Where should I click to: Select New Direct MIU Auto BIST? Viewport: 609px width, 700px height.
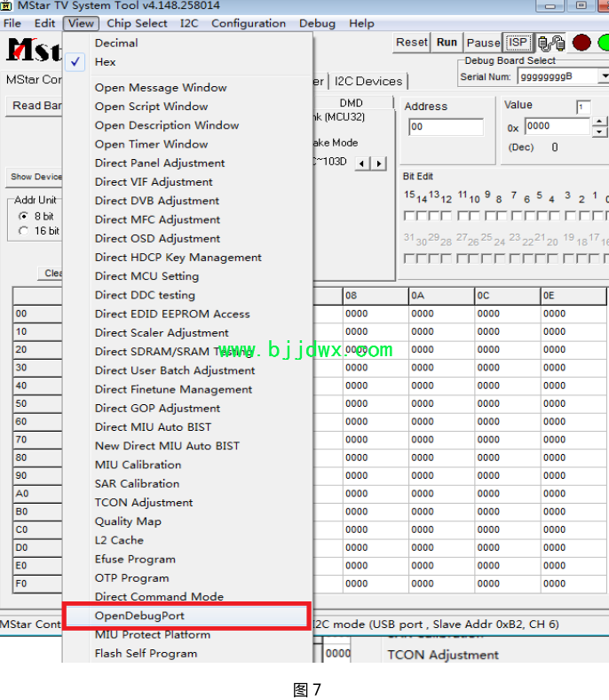(x=187, y=446)
